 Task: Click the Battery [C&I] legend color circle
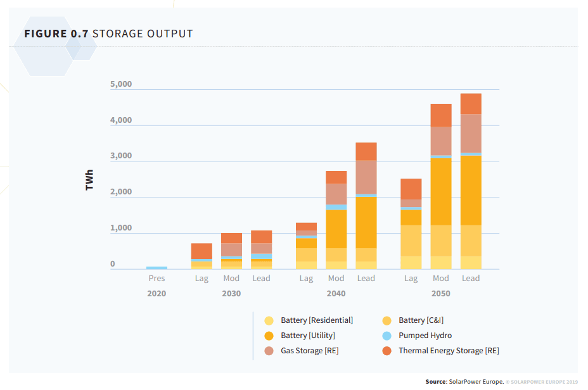[387, 320]
